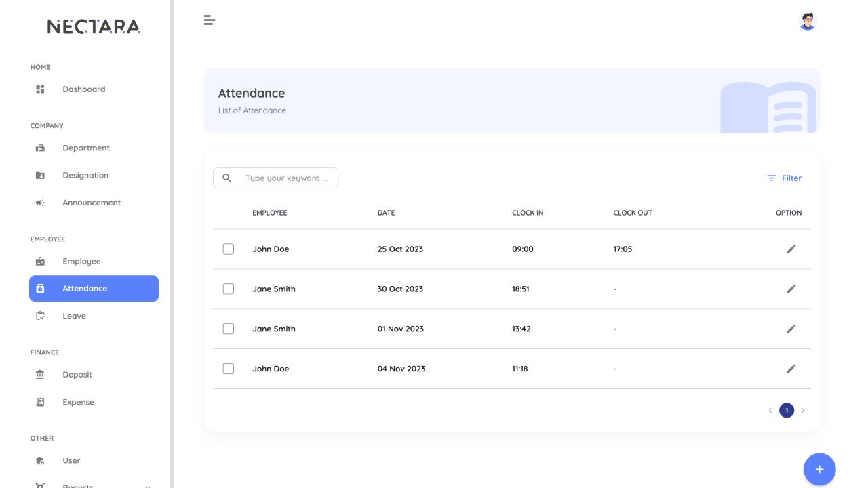Edit the 04 Nov 2023 attendance record
868x488 pixels.
point(791,369)
